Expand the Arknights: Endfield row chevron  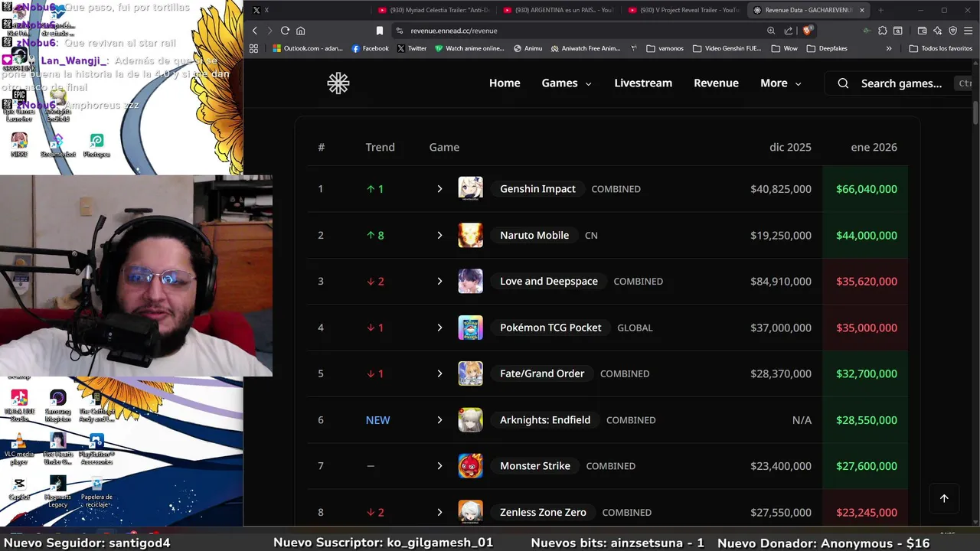click(439, 420)
